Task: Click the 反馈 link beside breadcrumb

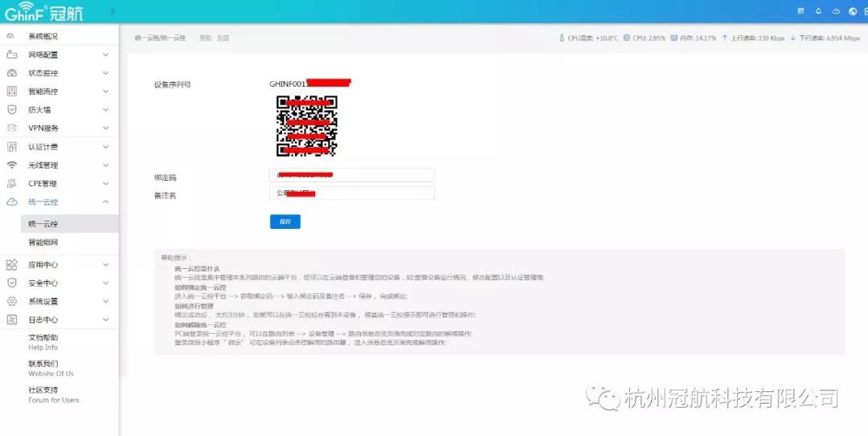Action: [x=223, y=39]
